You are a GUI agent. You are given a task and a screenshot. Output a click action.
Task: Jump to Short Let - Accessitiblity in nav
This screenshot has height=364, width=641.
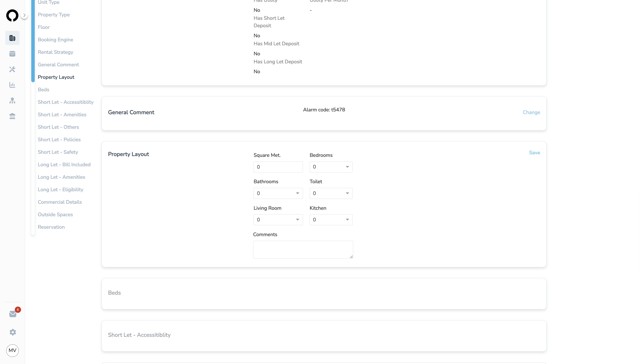click(x=66, y=102)
